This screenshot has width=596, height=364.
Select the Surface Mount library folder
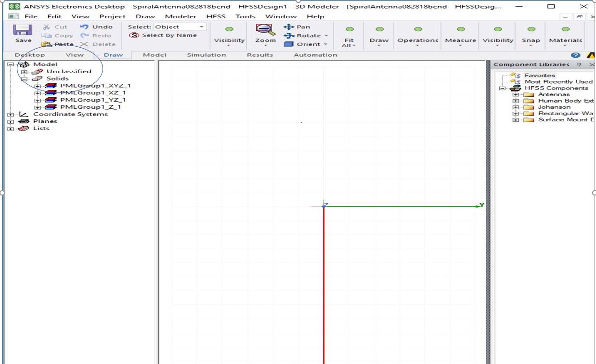point(566,120)
